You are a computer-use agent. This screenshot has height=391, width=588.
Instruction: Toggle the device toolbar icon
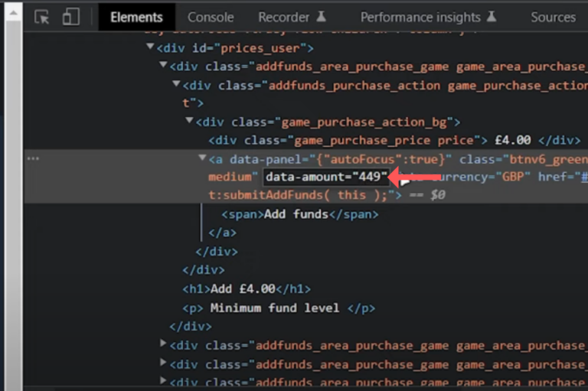tap(70, 17)
